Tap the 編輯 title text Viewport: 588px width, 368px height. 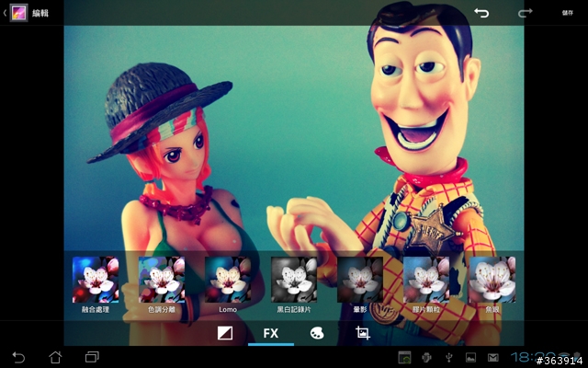point(40,13)
